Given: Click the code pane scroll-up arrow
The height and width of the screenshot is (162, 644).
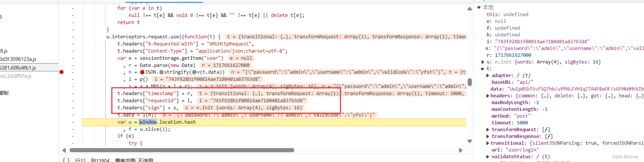Looking at the screenshot, I should coord(470,9).
